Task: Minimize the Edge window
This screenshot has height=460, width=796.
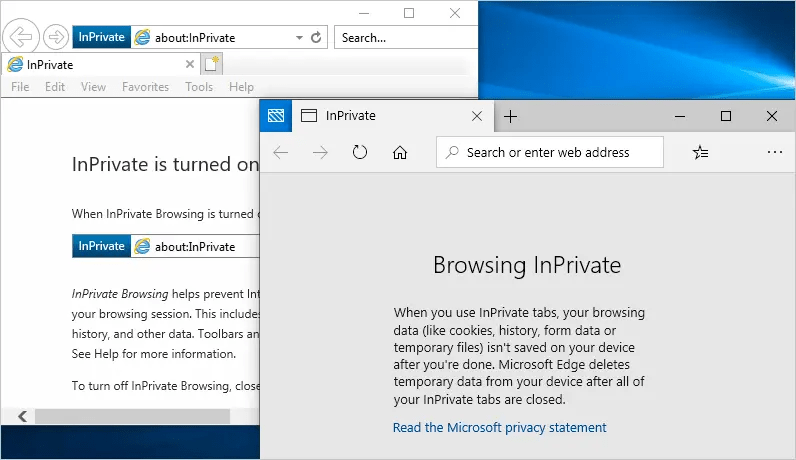Action: tap(680, 116)
